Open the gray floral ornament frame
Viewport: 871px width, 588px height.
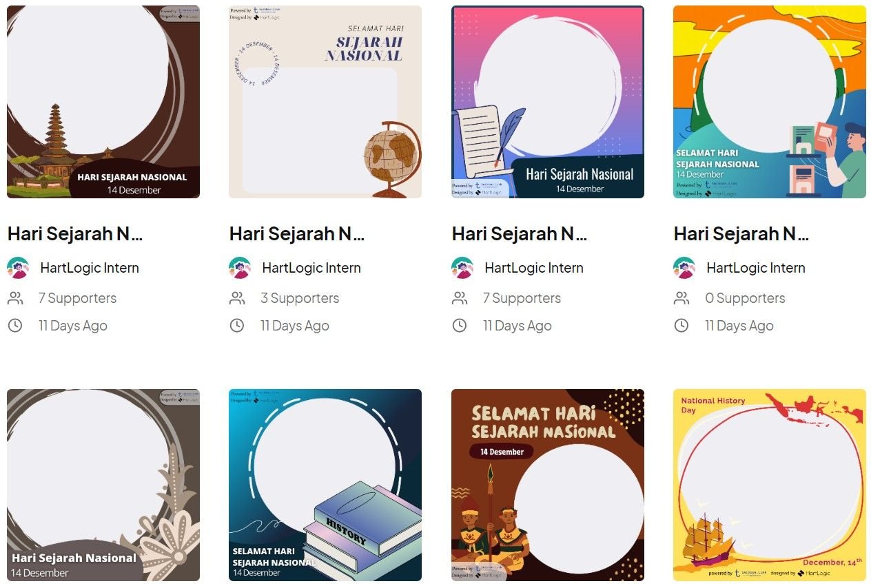click(x=103, y=485)
